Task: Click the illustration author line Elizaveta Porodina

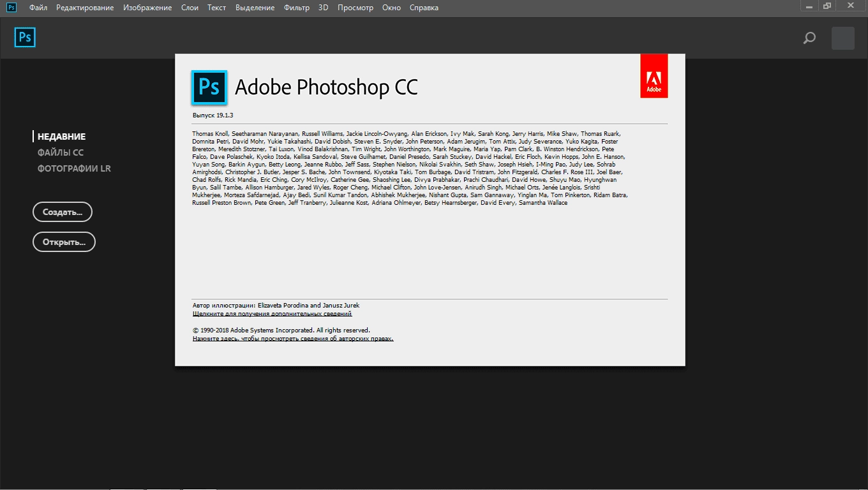Action: point(276,306)
